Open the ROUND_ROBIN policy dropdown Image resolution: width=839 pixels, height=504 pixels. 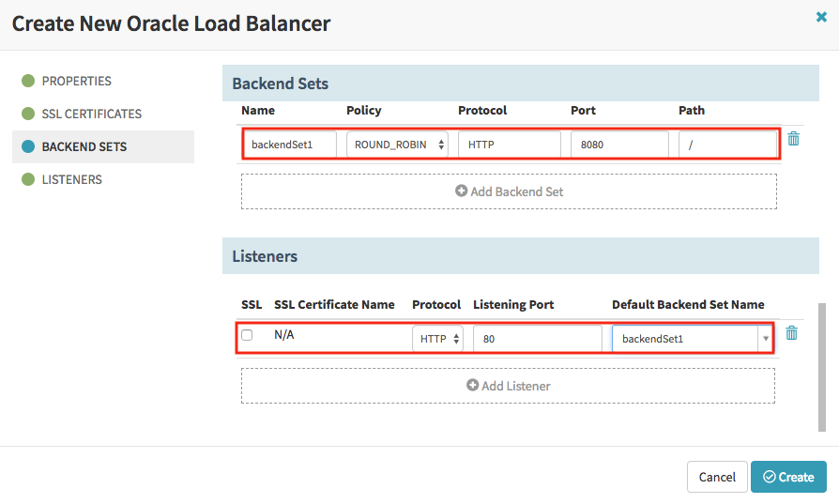coord(397,145)
